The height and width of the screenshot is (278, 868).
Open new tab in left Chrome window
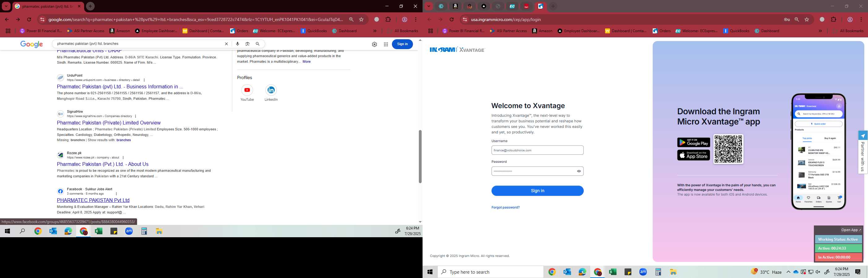pos(90,6)
